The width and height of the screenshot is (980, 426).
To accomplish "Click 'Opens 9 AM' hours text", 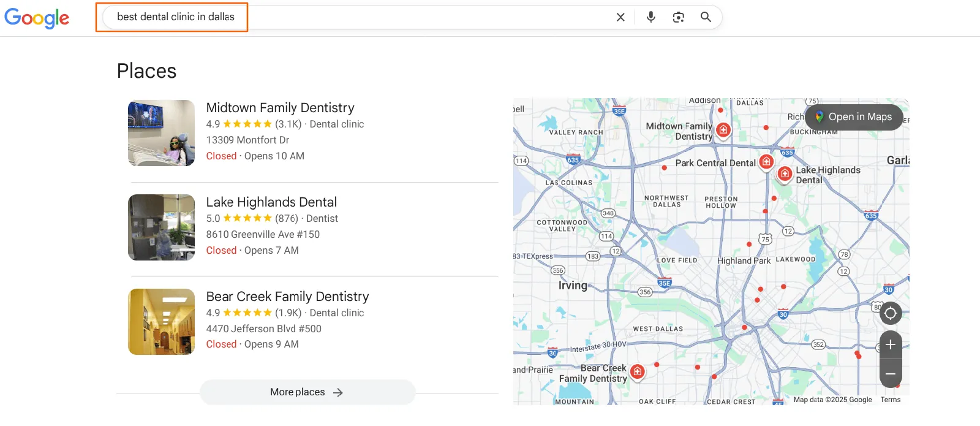I will pos(271,344).
